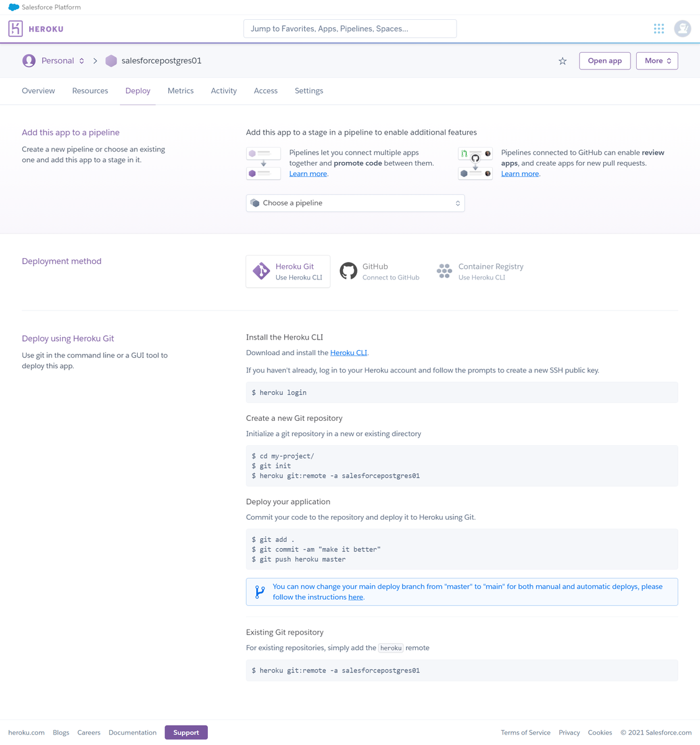This screenshot has width=700, height=745.
Task: Select Container Registry deployment method
Action: [480, 271]
